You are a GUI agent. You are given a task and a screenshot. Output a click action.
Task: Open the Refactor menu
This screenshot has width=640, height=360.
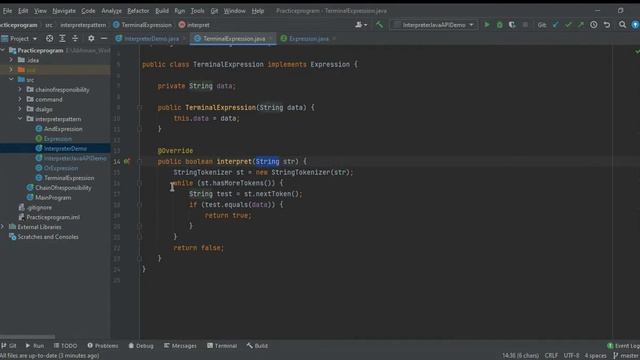pos(138,11)
